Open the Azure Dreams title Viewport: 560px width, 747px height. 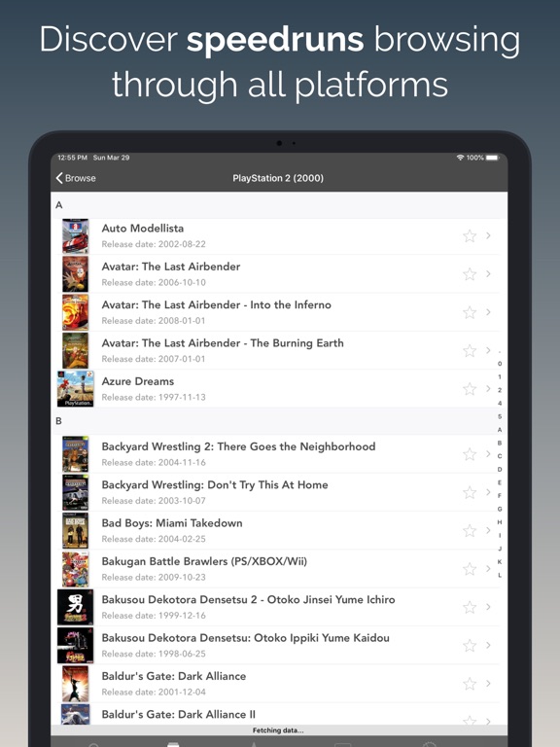[x=138, y=381]
